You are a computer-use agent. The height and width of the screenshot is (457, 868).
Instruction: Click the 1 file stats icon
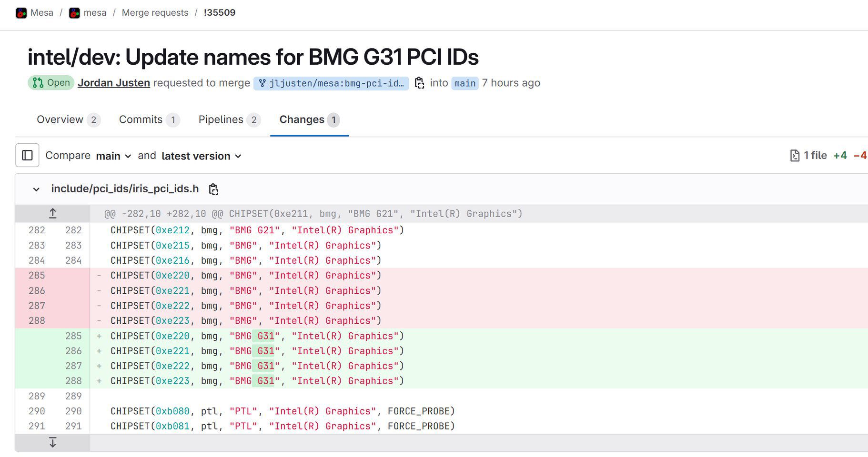click(795, 156)
